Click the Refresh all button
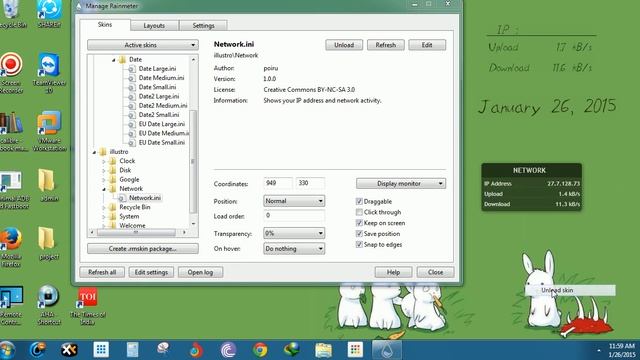 102,272
